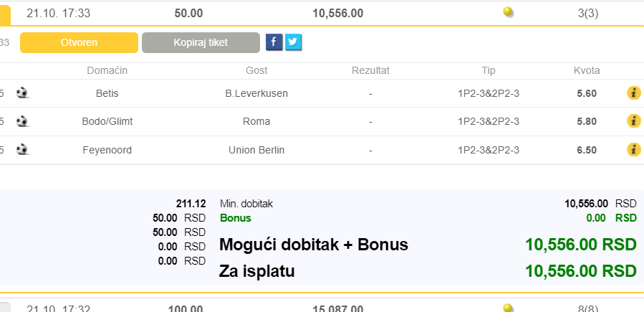The width and height of the screenshot is (644, 312).
Task: Click the Tip column header
Action: click(489, 70)
